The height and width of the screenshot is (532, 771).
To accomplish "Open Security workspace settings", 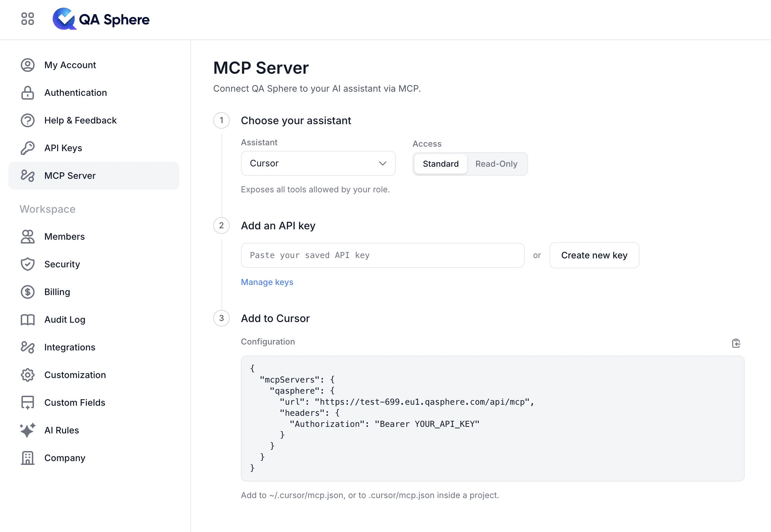I will tap(94, 264).
